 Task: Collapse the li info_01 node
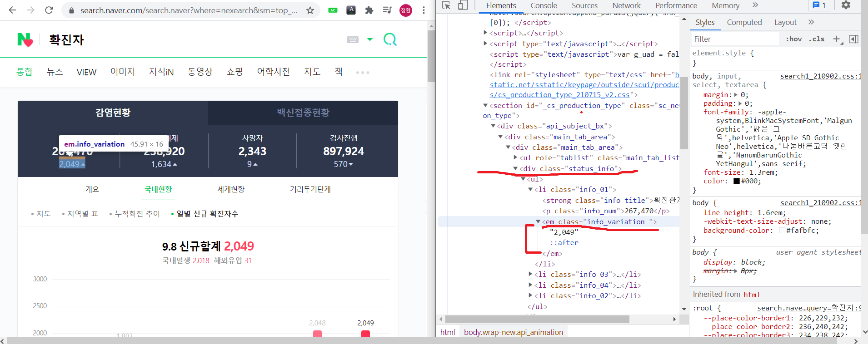(530, 189)
